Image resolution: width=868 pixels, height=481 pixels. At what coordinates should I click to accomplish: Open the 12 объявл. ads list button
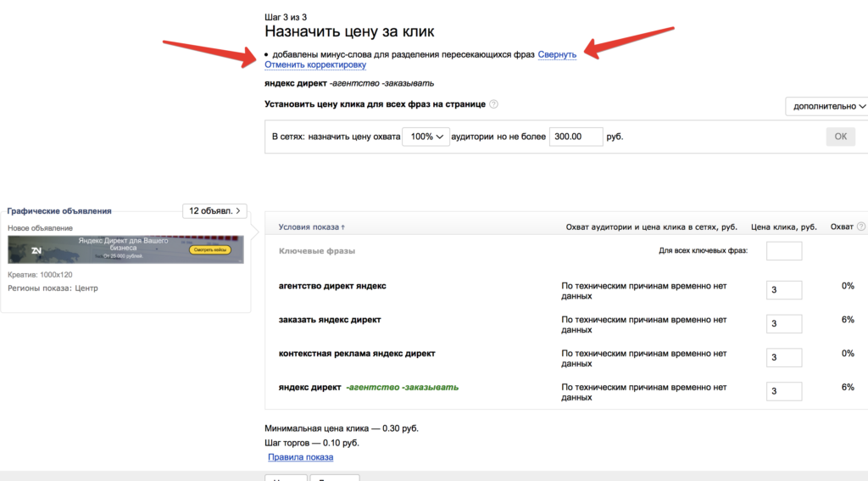pos(214,211)
